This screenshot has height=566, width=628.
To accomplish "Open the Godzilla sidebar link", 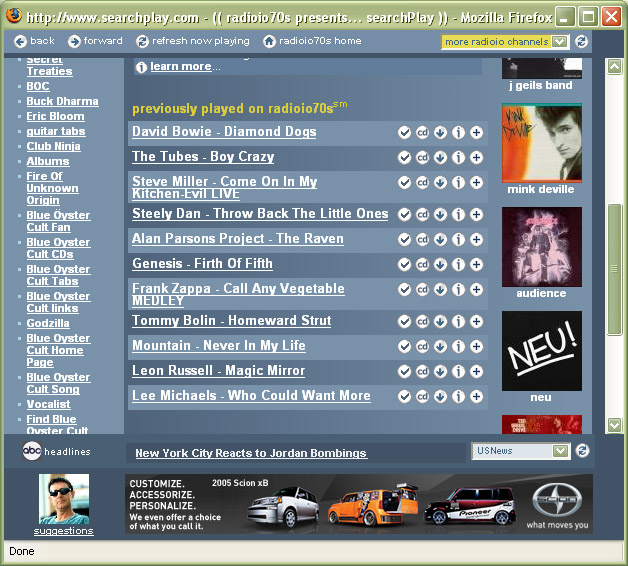I will point(48,323).
